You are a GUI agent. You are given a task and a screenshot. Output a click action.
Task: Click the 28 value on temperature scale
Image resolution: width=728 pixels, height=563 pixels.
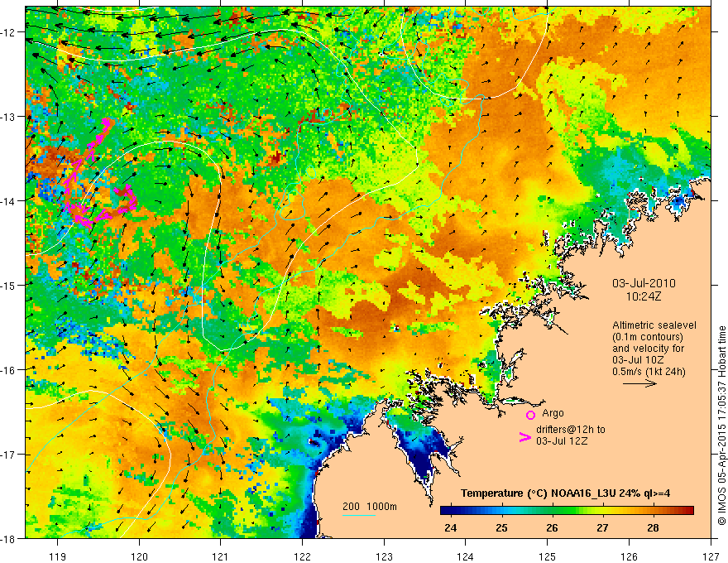pos(654,527)
